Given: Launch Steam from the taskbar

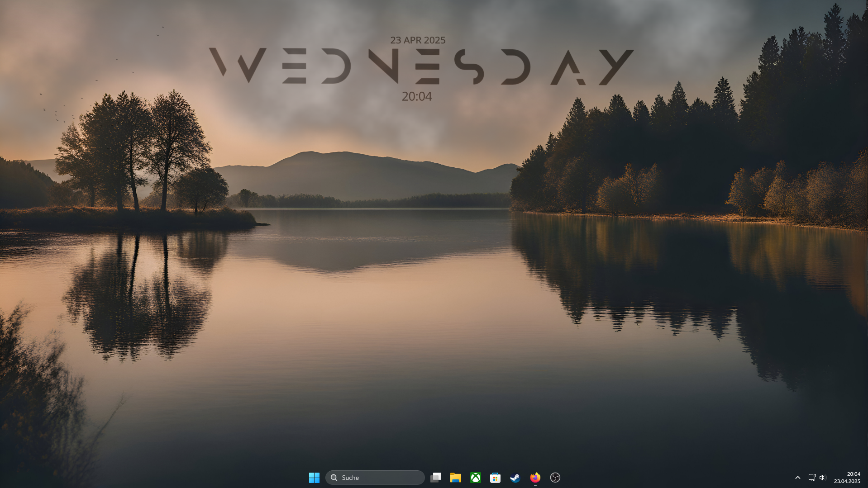Looking at the screenshot, I should 515,478.
